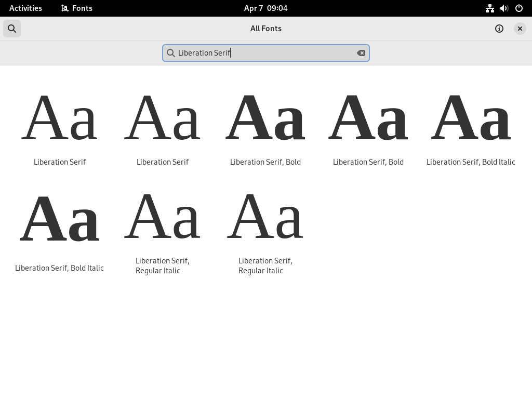This screenshot has height=399, width=532.
Task: Open the font info about icon
Action: (499, 29)
